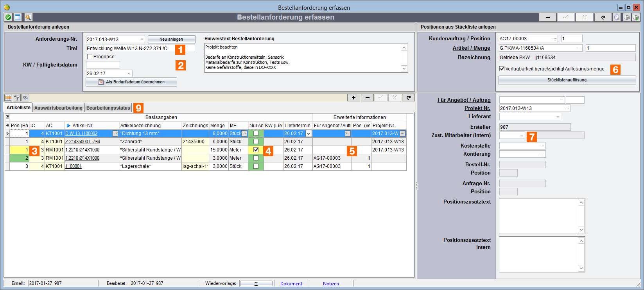Toggle Nur Anfrage checkbox in the 3,0000 Meter row
Screen dimensions: 644x290
tap(256, 158)
